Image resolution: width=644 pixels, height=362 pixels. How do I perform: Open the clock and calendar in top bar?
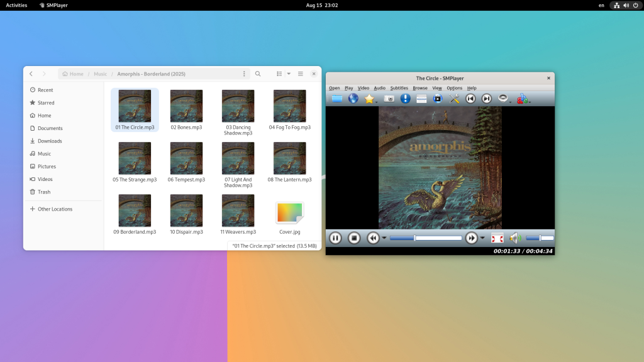tap(322, 5)
